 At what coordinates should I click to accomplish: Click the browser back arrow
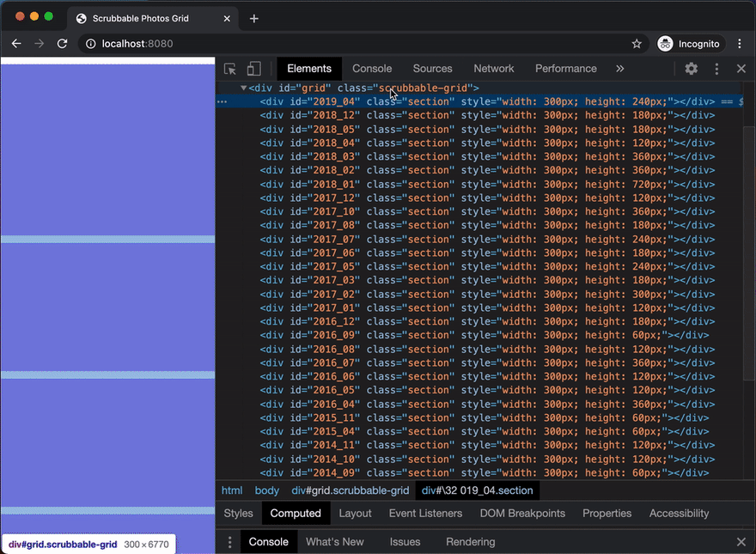16,44
